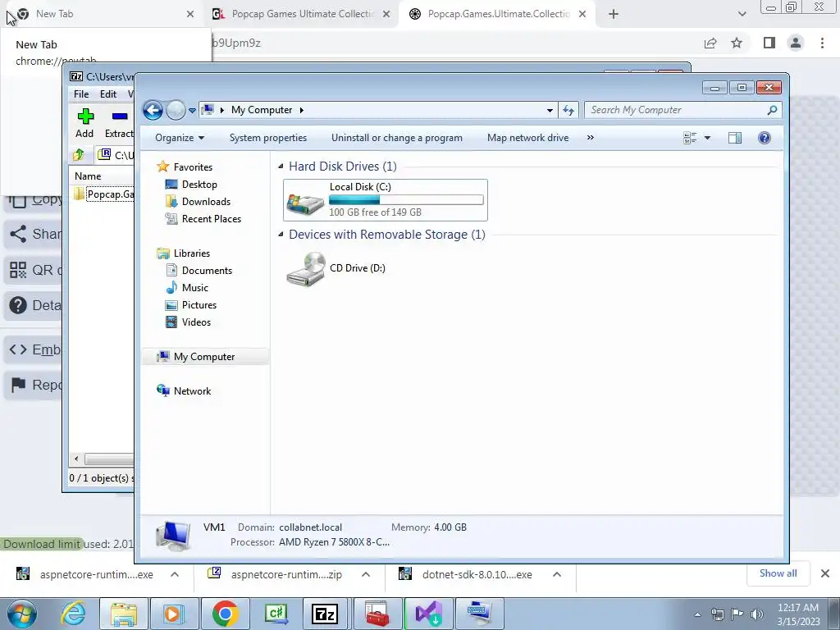Click 7-Zip horizontal scrollbar left arrow
The height and width of the screenshot is (630, 840).
76,459
